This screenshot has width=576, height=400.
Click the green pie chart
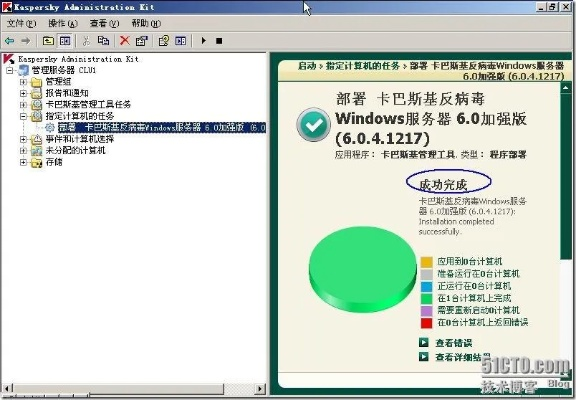pos(363,269)
